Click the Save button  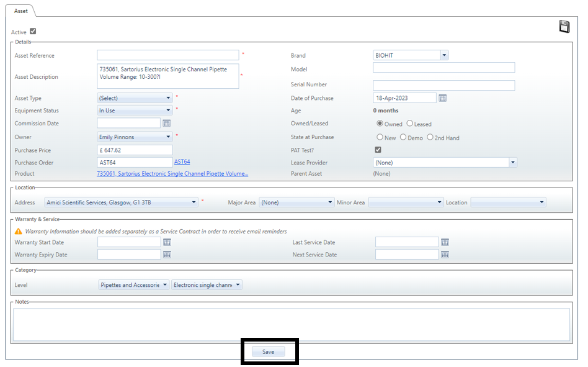point(268,351)
